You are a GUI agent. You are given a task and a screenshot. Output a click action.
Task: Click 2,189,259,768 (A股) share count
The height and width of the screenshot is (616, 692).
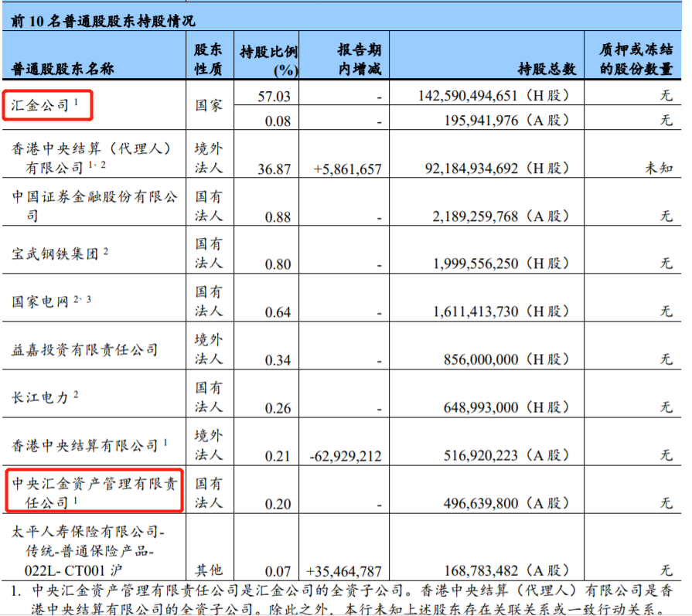coord(501,216)
